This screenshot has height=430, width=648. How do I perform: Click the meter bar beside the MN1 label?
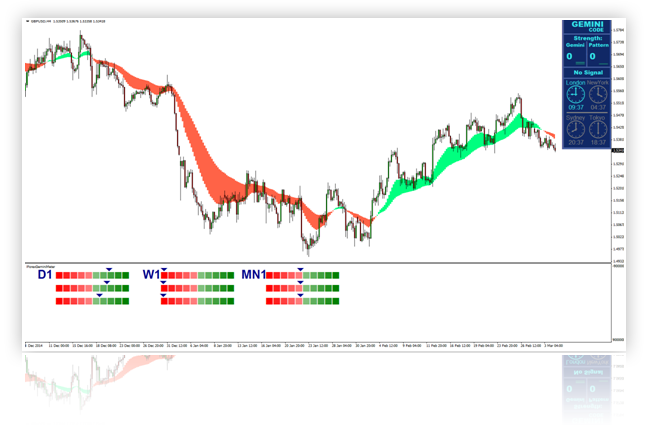[x=303, y=275]
